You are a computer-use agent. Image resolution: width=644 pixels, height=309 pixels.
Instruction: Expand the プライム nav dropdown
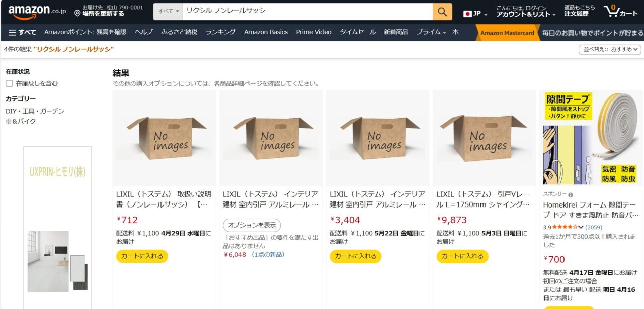coord(431,32)
